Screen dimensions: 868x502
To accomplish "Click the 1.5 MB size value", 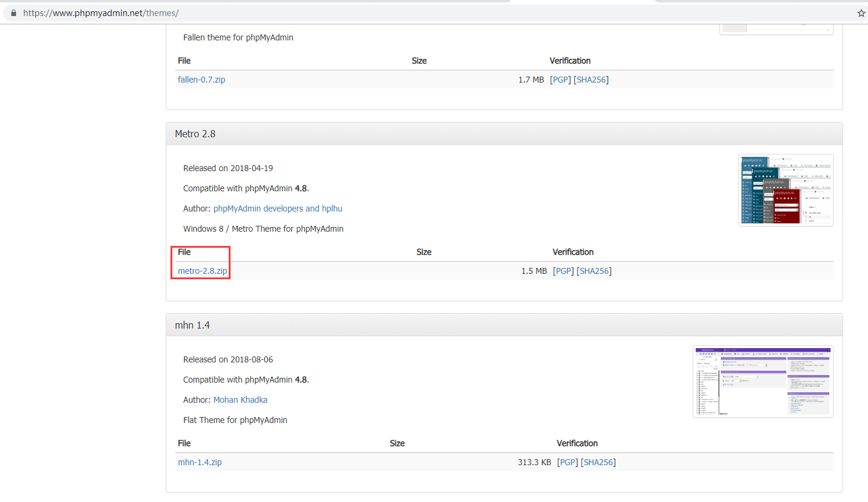I will (x=534, y=271).
